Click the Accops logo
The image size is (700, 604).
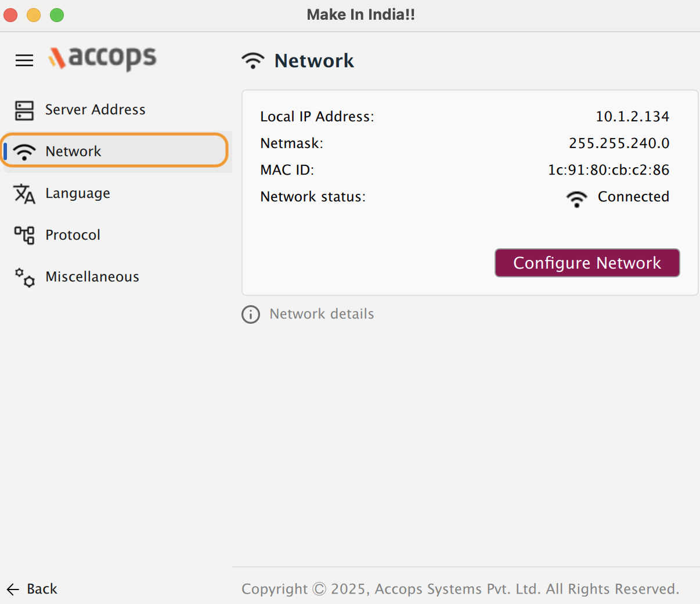click(x=103, y=58)
